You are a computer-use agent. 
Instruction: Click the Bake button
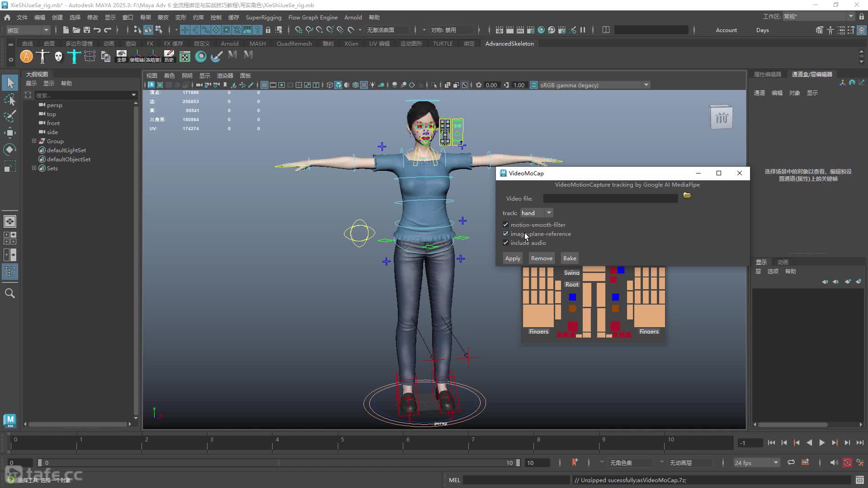pos(570,258)
